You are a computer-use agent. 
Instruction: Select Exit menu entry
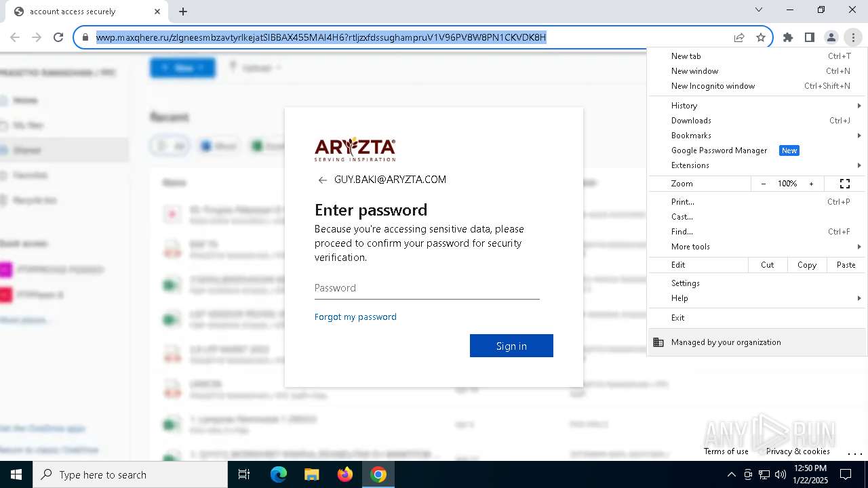coord(757,318)
